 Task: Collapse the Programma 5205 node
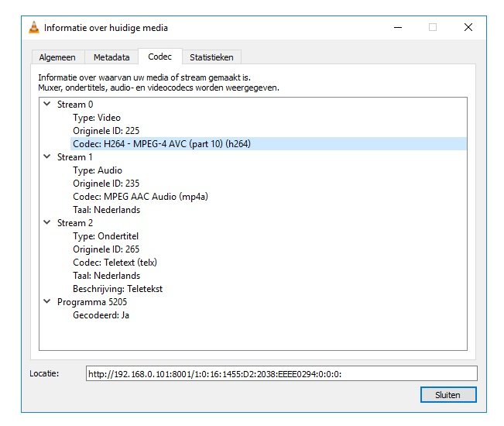tap(47, 302)
